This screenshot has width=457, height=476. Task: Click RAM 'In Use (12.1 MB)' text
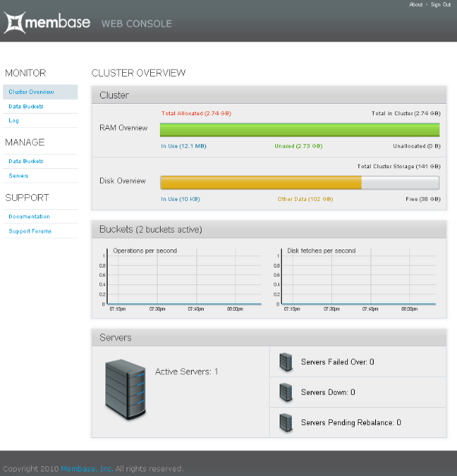(x=183, y=146)
